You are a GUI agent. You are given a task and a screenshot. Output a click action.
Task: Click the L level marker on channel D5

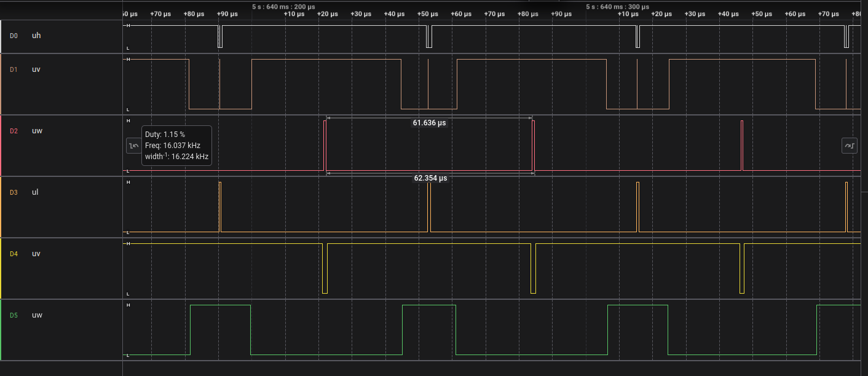click(128, 355)
